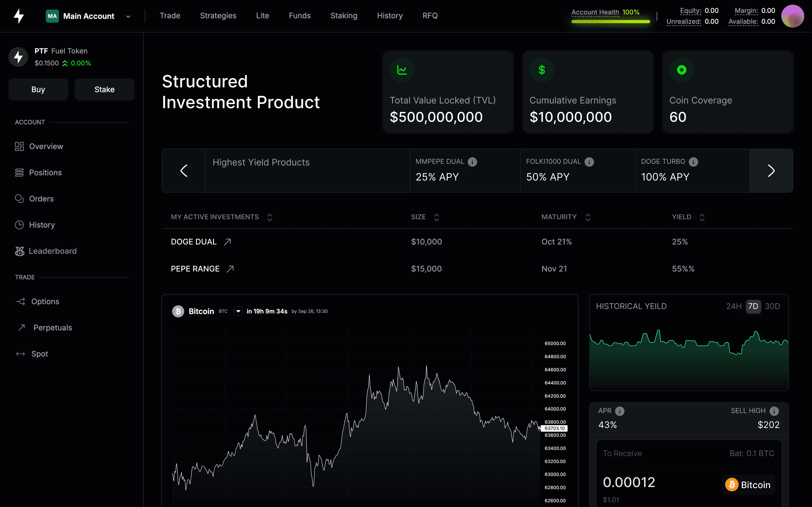Open the Bitcoin asset selector dropdown

(x=238, y=311)
